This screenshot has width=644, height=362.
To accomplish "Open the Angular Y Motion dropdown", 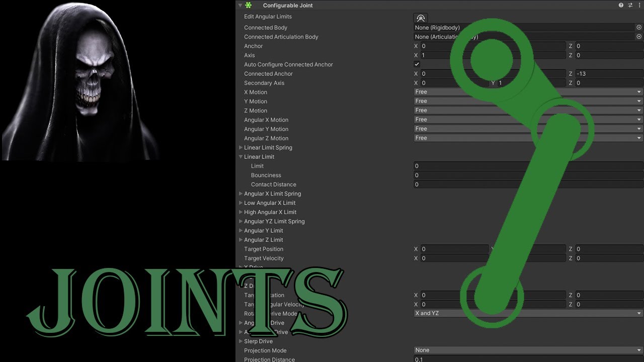I will (x=528, y=129).
